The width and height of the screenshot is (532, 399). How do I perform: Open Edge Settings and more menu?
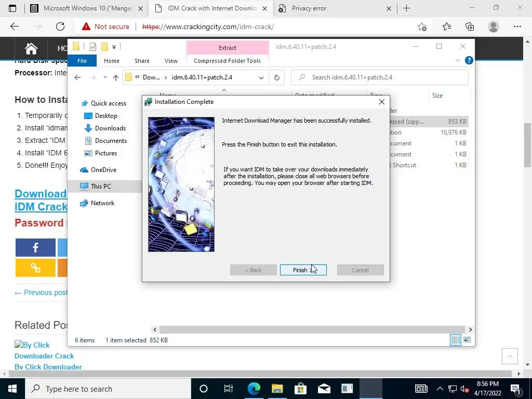517,26
